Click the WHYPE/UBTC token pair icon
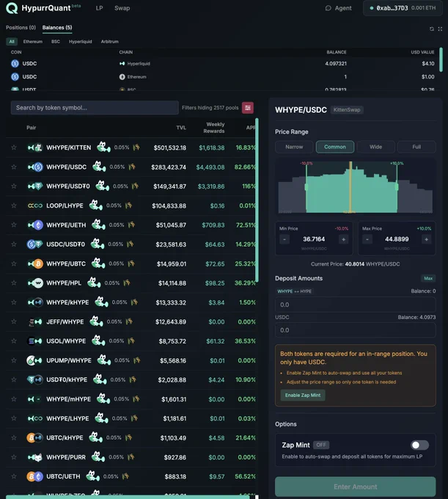The height and width of the screenshot is (499, 448). 35,263
